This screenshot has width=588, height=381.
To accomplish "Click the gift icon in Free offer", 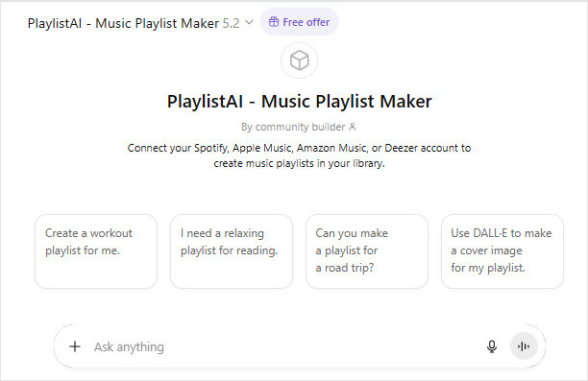I will tap(274, 22).
